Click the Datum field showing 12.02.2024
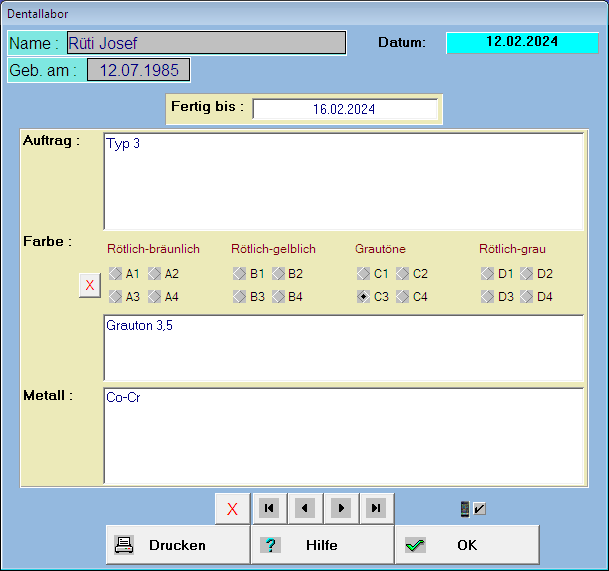 click(x=522, y=43)
